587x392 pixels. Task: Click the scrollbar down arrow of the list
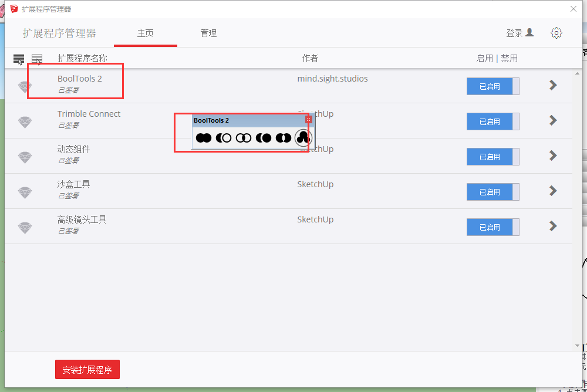[577, 346]
